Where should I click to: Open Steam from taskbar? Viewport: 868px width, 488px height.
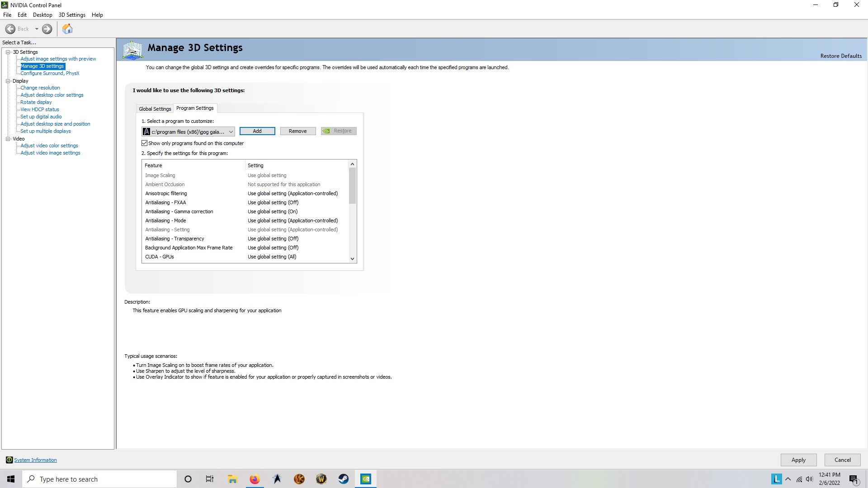pos(344,479)
